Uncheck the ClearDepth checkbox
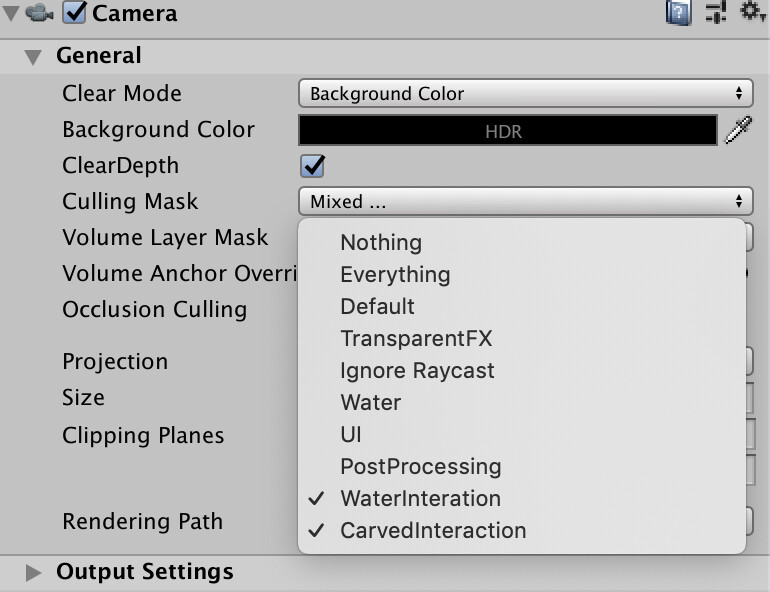 point(313,166)
